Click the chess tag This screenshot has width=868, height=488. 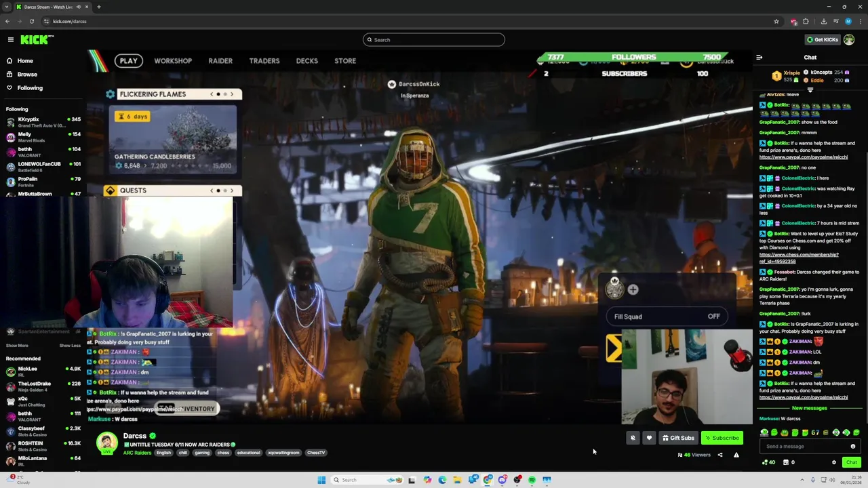(x=223, y=453)
